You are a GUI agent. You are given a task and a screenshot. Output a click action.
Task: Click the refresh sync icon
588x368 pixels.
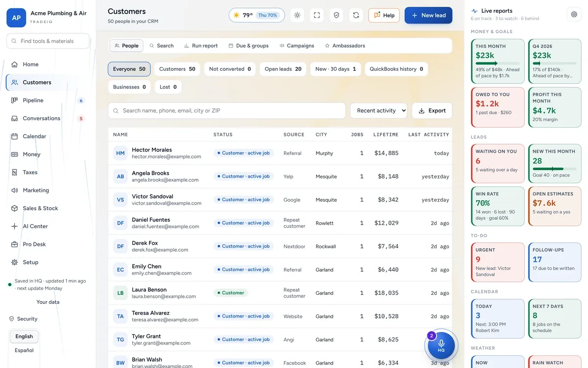[356, 15]
